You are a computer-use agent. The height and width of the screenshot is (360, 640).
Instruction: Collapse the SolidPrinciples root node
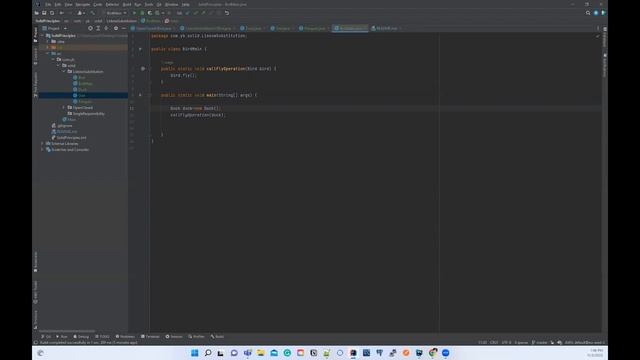click(x=42, y=36)
